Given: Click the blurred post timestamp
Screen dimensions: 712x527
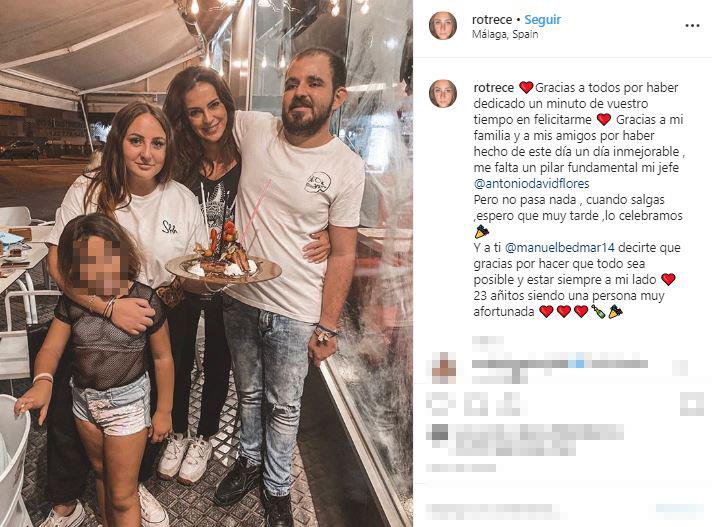Looking at the screenshot, I should coord(461,468).
